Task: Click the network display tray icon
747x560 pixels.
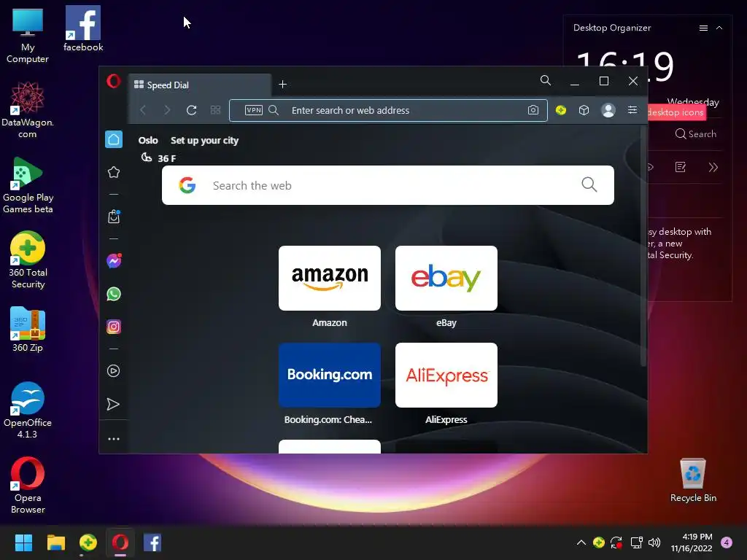Action: (636, 542)
